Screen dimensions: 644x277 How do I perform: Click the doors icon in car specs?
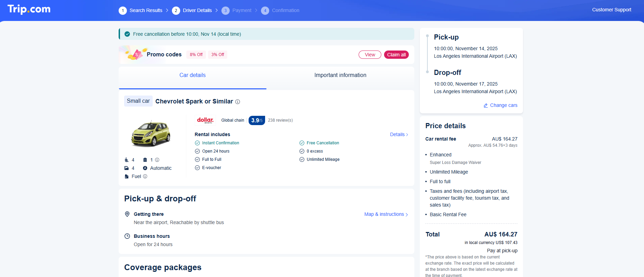point(127,168)
